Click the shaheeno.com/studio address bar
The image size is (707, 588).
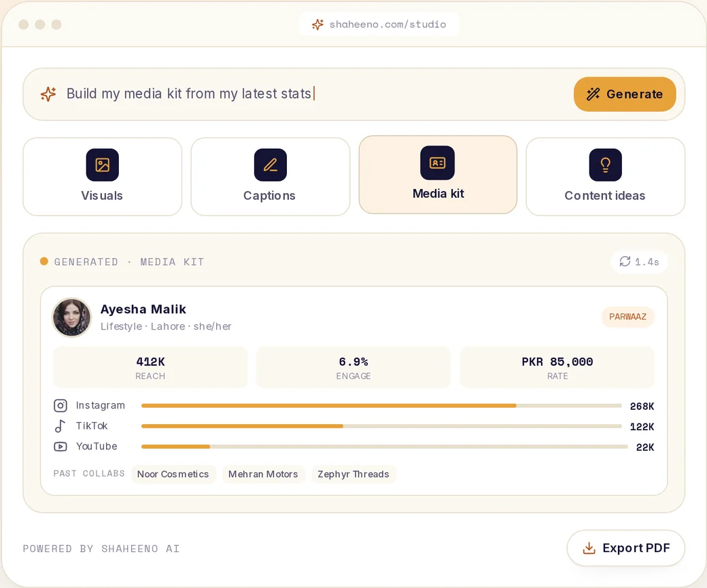coord(379,24)
